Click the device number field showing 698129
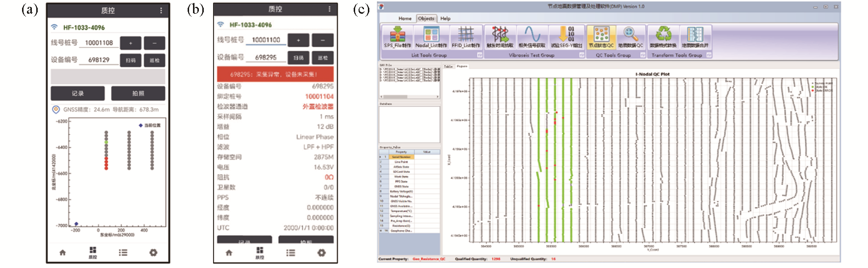This screenshot has height=268, width=868. pyautogui.click(x=98, y=60)
